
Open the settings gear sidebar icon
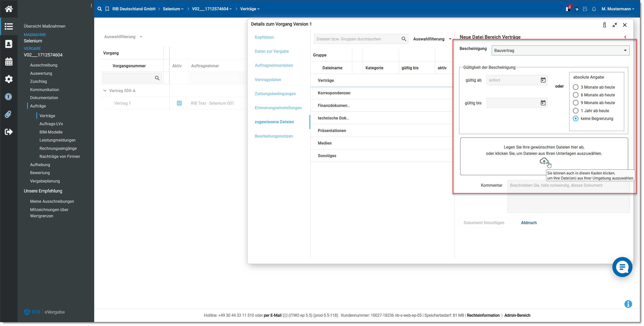tap(9, 79)
